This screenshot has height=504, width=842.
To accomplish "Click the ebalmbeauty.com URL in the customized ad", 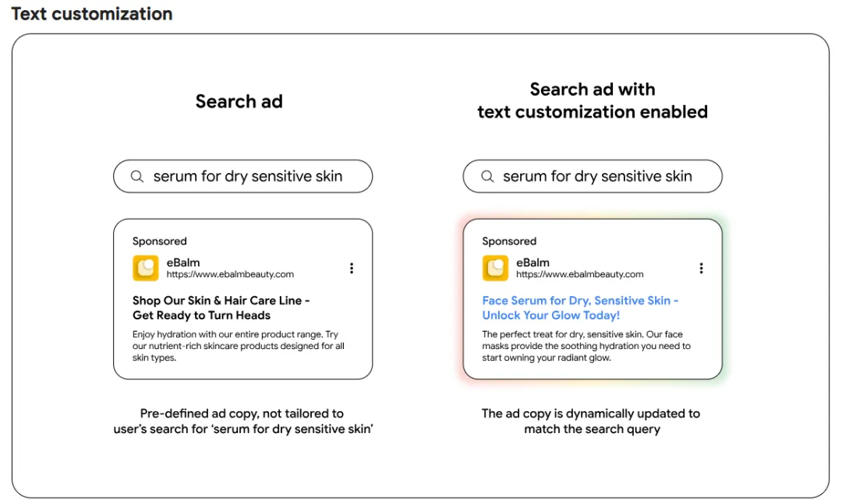I will coord(580,274).
